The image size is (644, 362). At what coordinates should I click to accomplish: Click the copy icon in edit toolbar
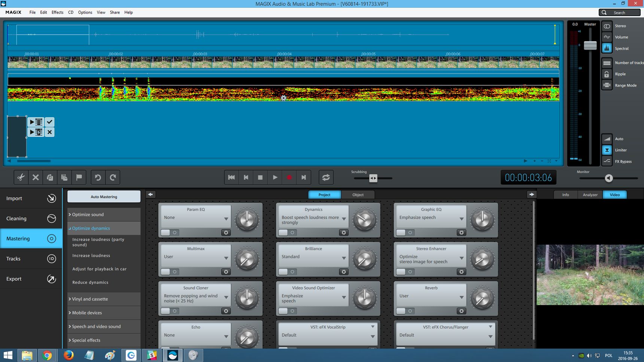click(50, 177)
